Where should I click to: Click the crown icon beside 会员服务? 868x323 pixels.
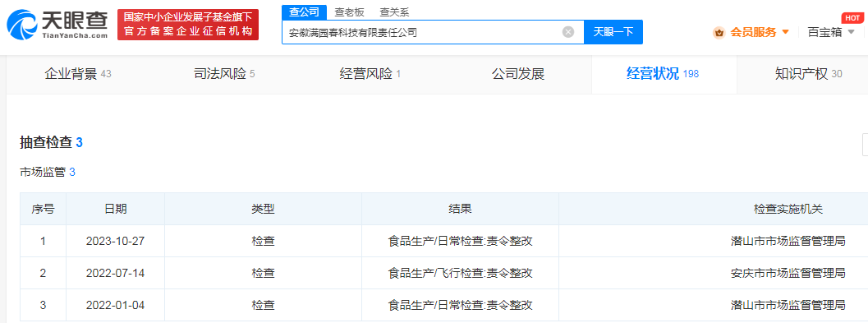719,33
